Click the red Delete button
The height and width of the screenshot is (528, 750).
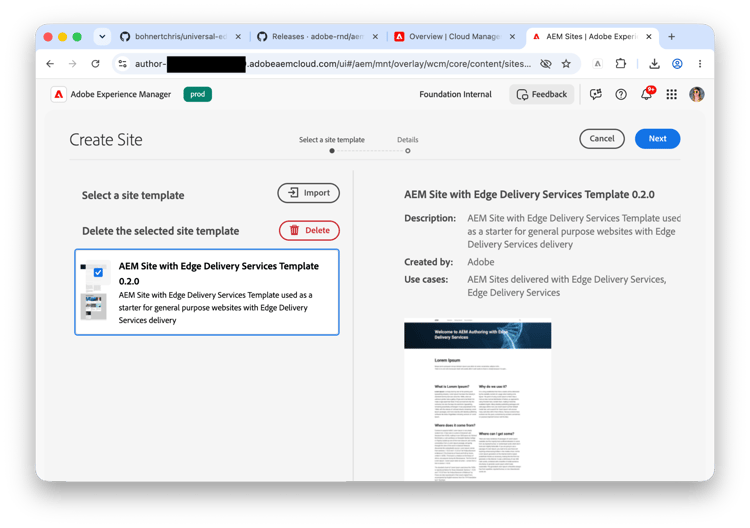pyautogui.click(x=309, y=231)
